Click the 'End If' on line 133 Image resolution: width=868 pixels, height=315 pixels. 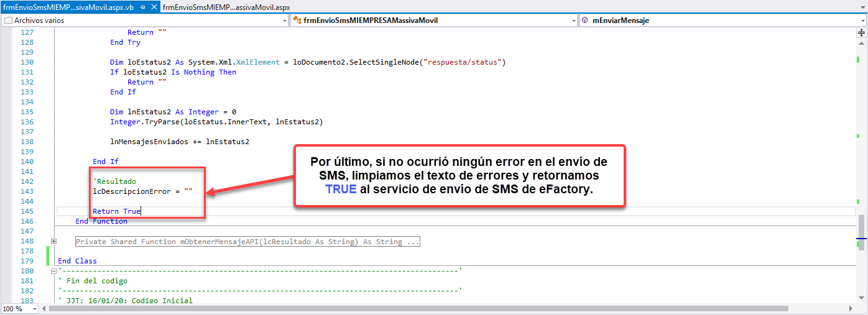click(x=123, y=92)
